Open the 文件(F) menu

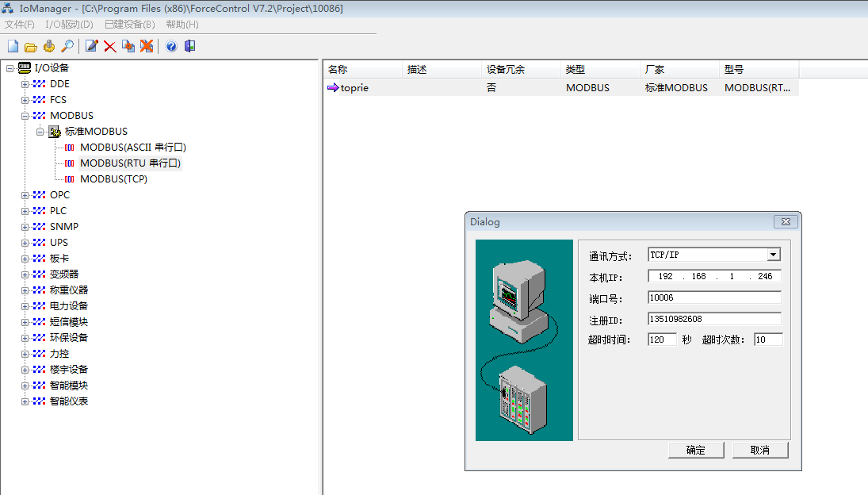point(20,25)
